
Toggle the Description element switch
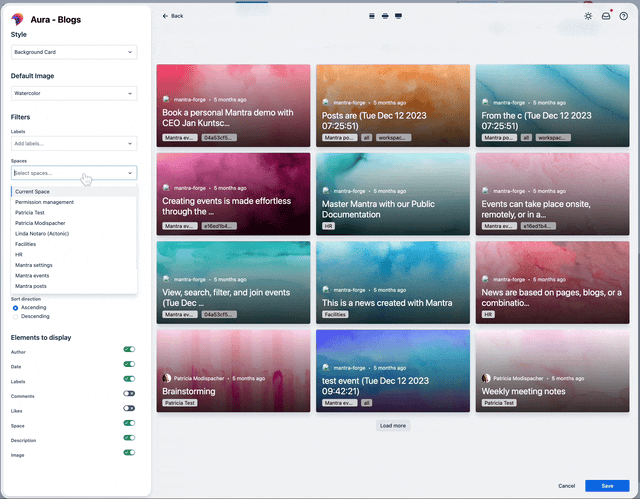click(129, 437)
